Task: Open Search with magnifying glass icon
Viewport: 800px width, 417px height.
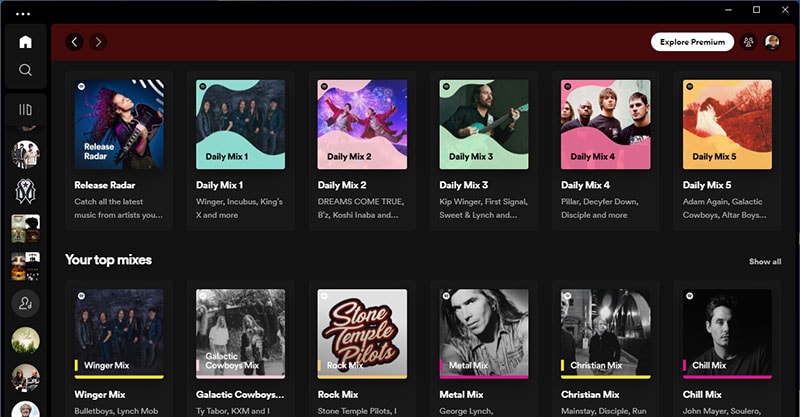Action: 25,70
